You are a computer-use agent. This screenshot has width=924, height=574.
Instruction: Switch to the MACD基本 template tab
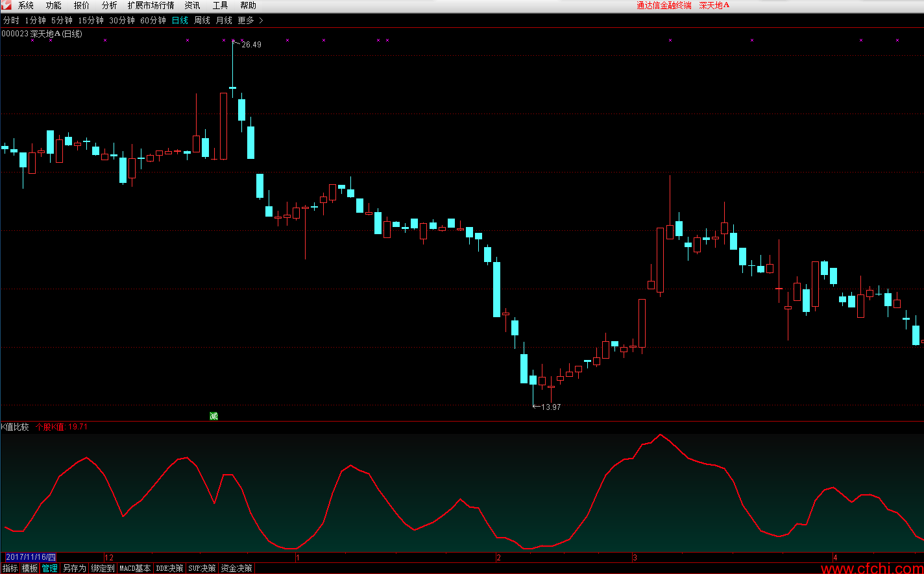[x=135, y=568]
